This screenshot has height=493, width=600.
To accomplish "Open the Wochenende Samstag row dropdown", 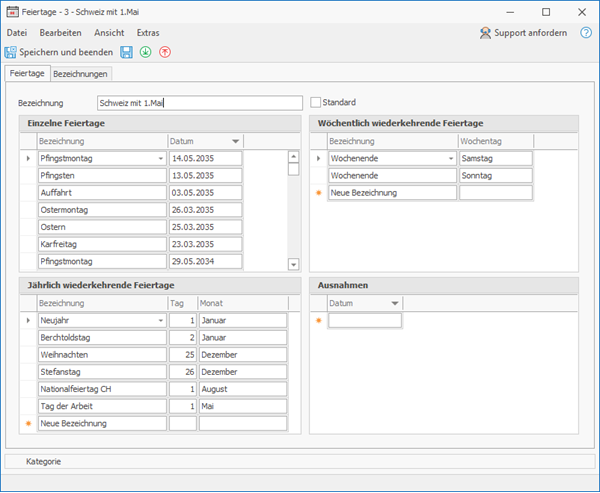I will click(451, 158).
